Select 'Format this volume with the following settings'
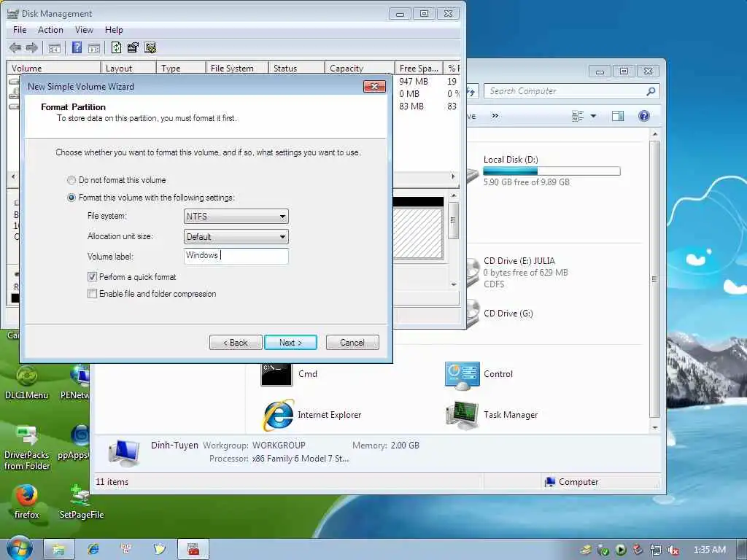Image resolution: width=747 pixels, height=560 pixels. (71, 198)
